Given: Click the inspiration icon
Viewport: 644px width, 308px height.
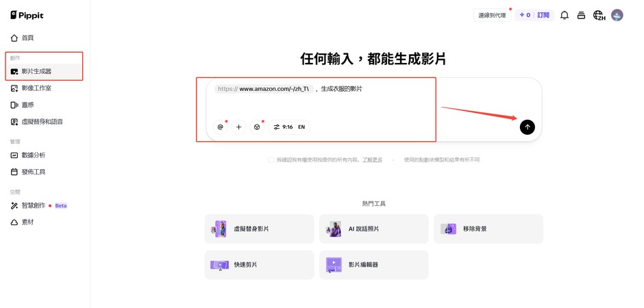Looking at the screenshot, I should (14, 105).
